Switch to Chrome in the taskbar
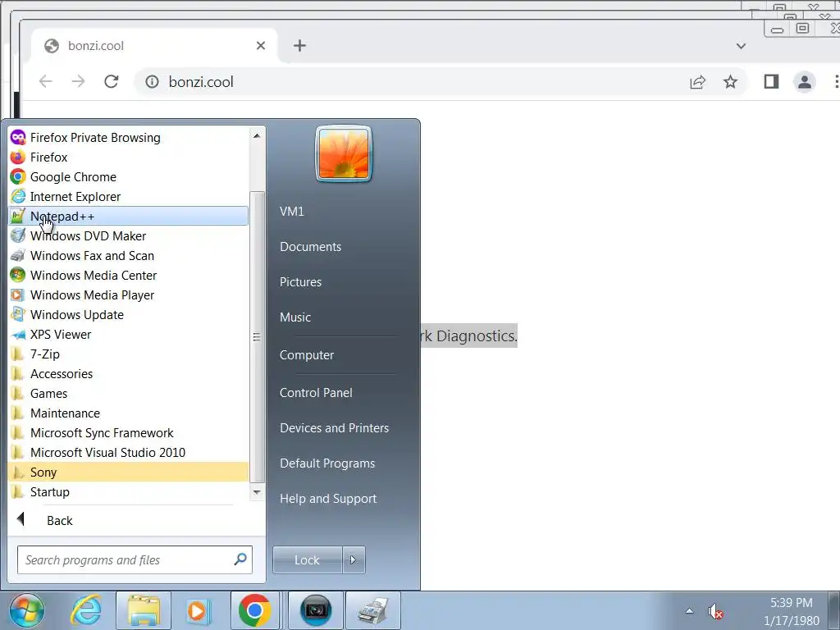Image resolution: width=840 pixels, height=630 pixels. pos(255,610)
